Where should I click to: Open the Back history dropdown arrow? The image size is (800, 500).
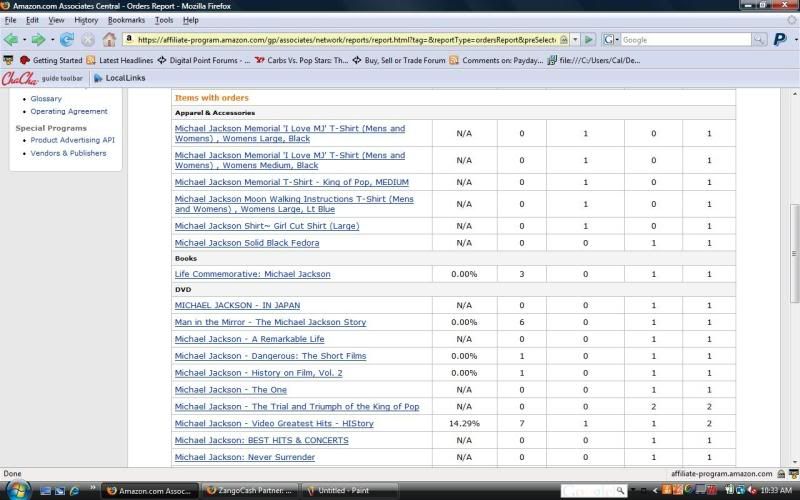click(x=24, y=40)
